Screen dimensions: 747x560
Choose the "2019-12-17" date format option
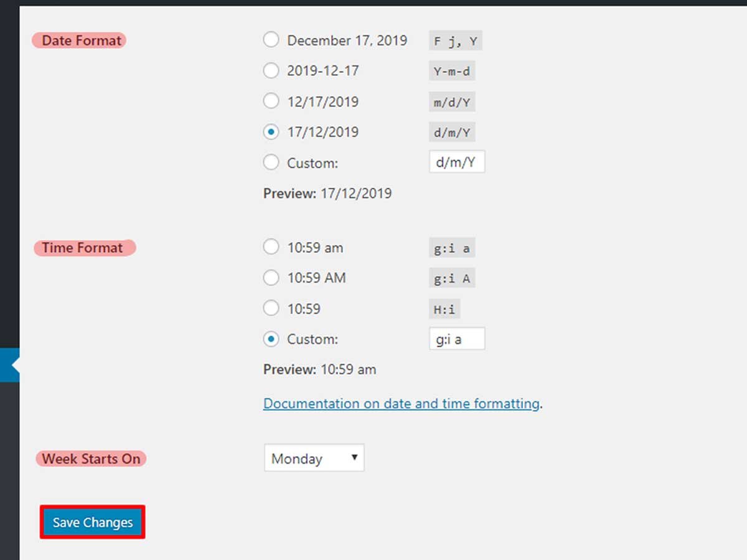point(271,70)
